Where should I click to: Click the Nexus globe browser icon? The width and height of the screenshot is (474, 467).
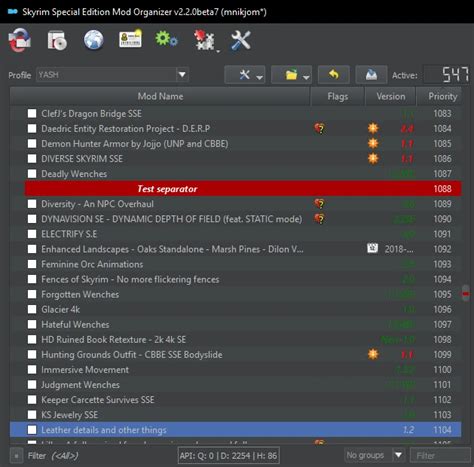pos(93,40)
